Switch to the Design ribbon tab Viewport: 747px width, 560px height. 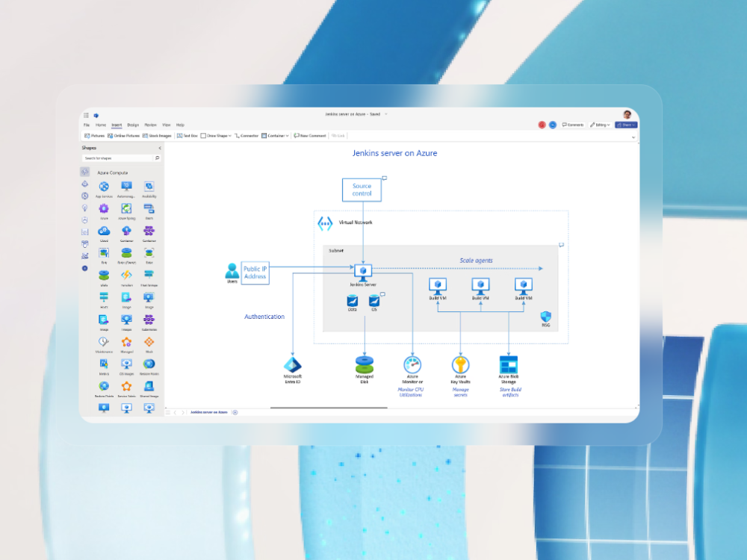132,125
